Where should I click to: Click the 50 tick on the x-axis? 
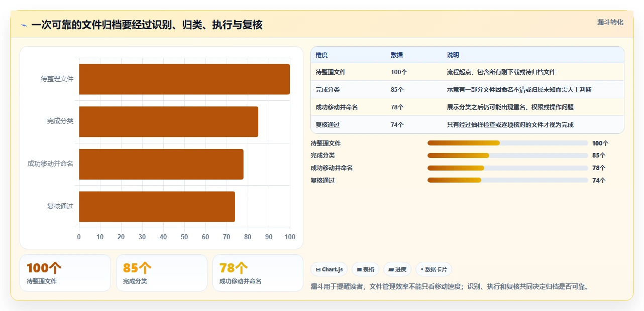184,237
